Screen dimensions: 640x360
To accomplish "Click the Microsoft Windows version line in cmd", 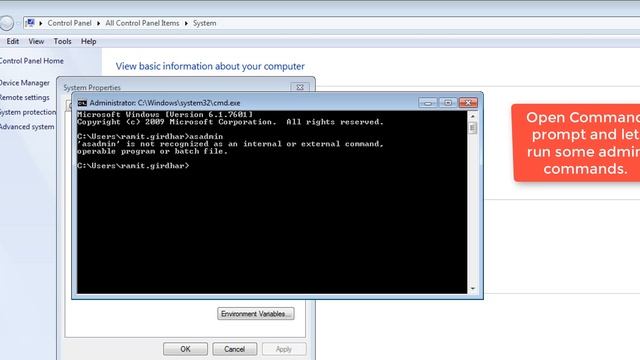I will [165, 115].
